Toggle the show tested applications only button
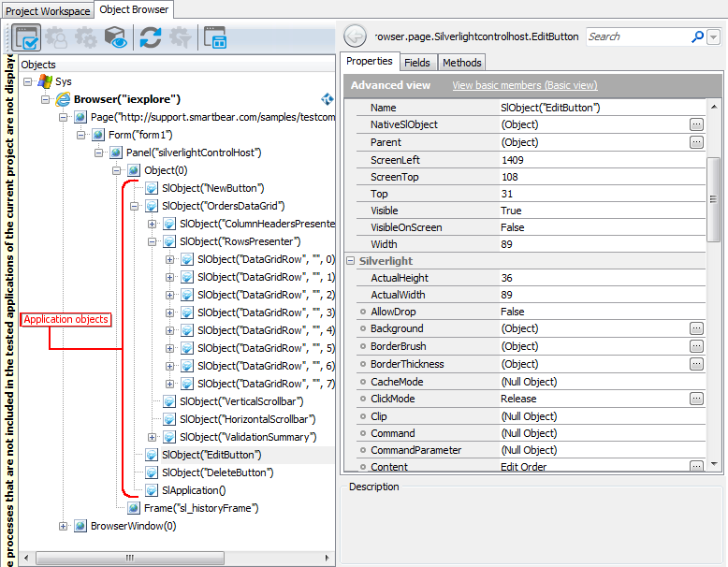728x567 pixels. (x=26, y=37)
